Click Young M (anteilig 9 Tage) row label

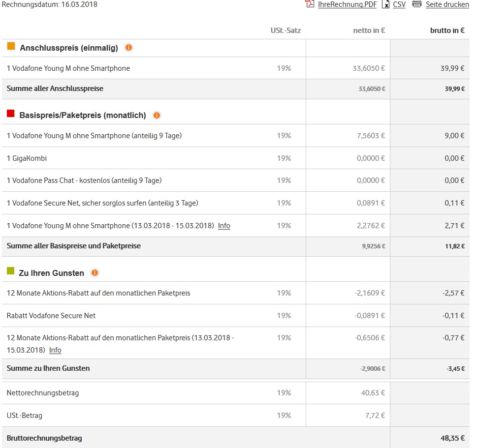point(94,136)
